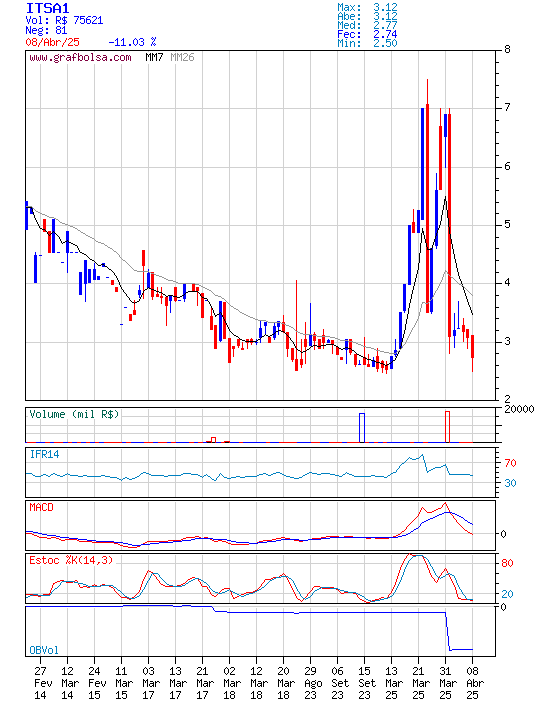Click the Max: 3.12 value
The image size is (545, 720).
coord(367,7)
